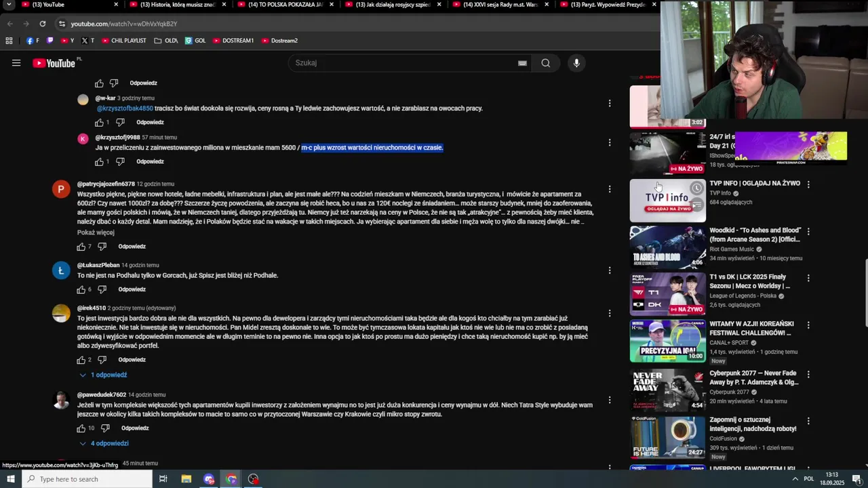Click the search magnifier button
The width and height of the screenshot is (868, 488).
(x=545, y=63)
